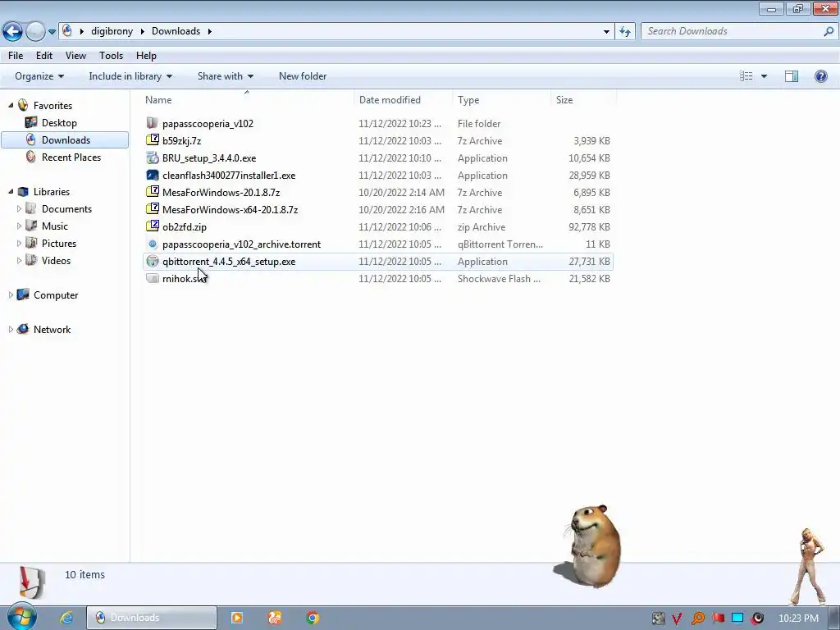Expand the Network node

11,330
